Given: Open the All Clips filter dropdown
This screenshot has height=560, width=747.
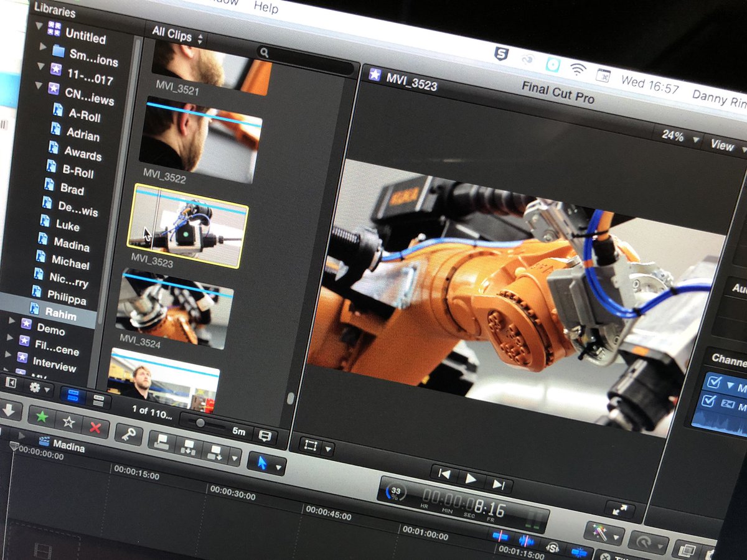Looking at the screenshot, I should pos(178,34).
